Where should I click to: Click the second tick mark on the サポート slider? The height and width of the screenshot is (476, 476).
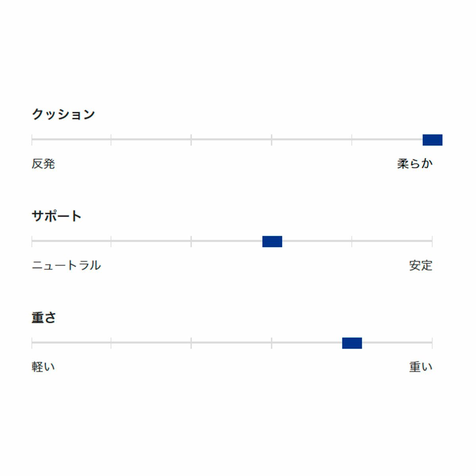pyautogui.click(x=111, y=241)
